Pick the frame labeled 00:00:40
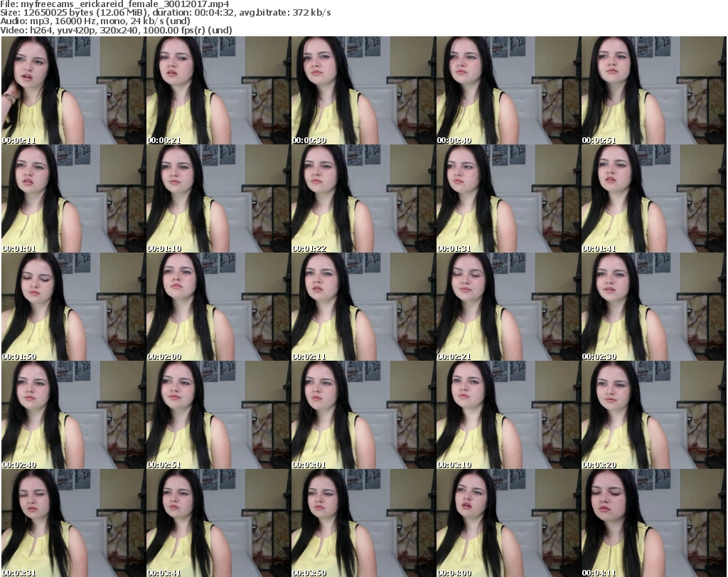Screen dimensions: 728x577 tap(508, 90)
